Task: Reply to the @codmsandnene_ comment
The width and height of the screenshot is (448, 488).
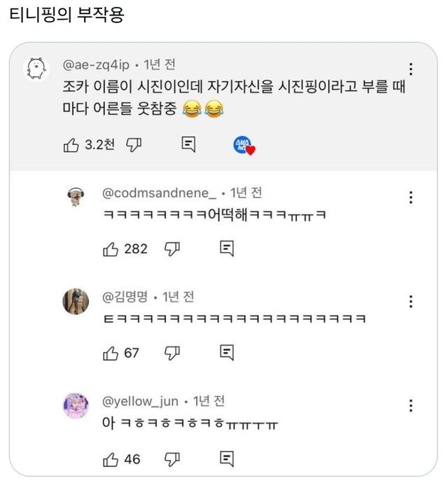Action: coord(227,249)
